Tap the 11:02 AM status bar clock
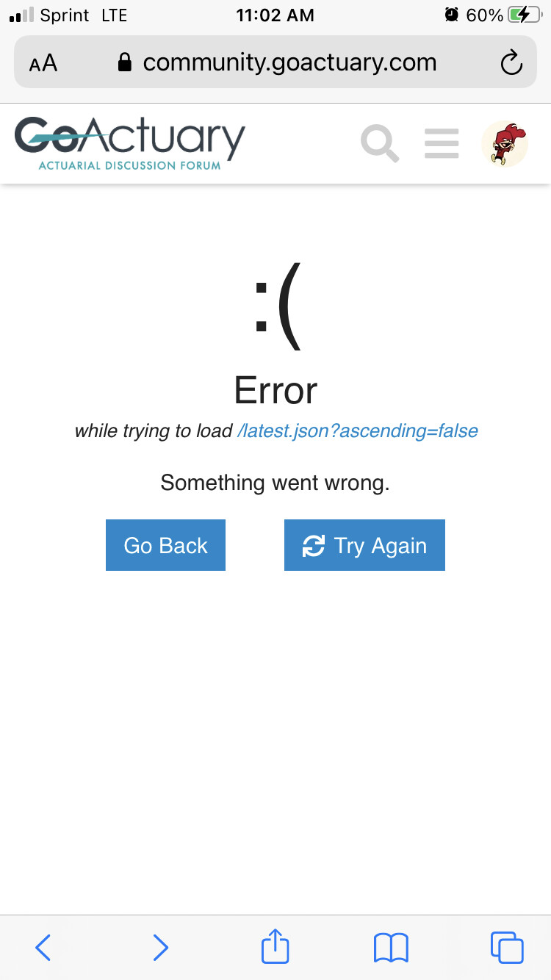The width and height of the screenshot is (551, 980). [x=275, y=15]
